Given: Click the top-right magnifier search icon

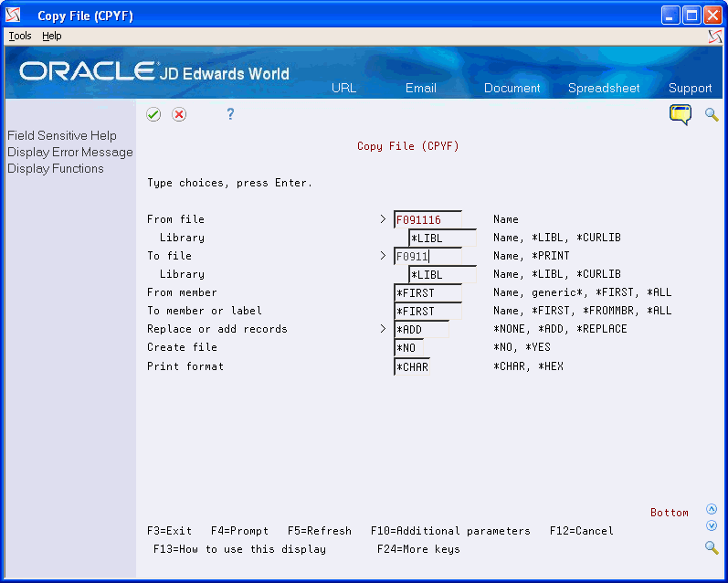Looking at the screenshot, I should click(712, 114).
